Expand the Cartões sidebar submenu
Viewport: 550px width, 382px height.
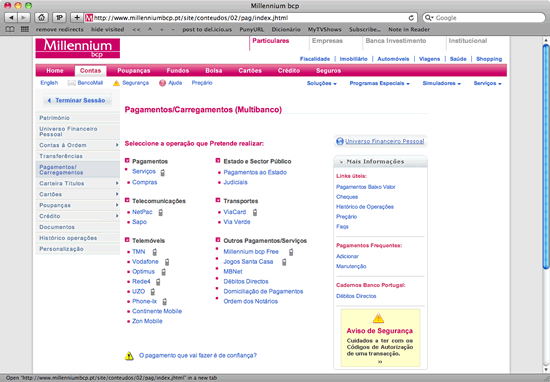coord(117,194)
